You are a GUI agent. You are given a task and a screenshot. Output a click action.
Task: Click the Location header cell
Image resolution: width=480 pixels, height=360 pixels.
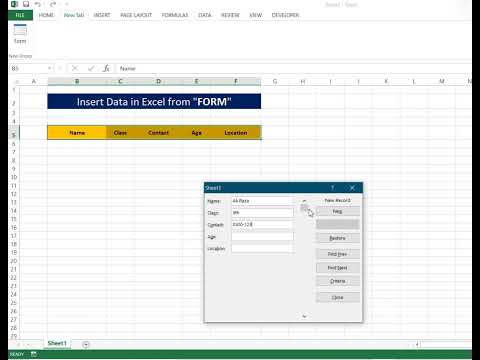click(236, 133)
